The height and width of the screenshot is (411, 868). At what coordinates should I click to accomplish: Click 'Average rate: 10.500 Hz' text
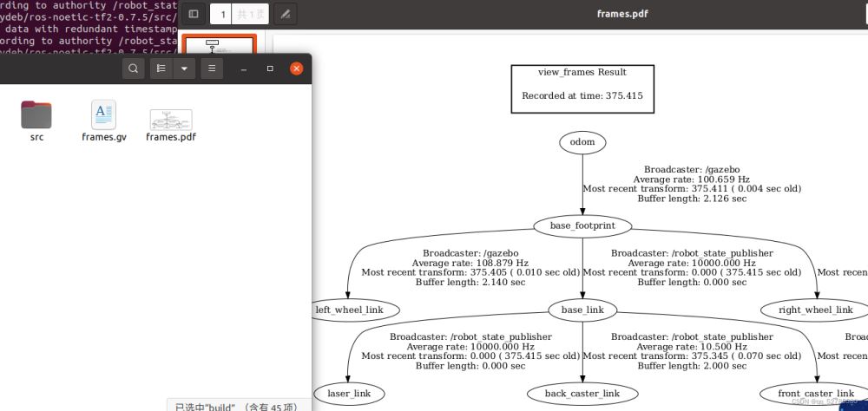click(692, 346)
